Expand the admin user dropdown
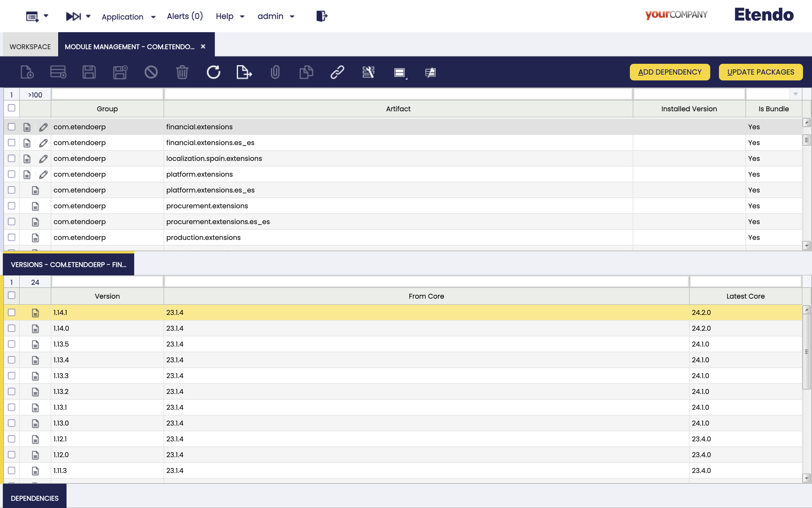 [x=276, y=16]
